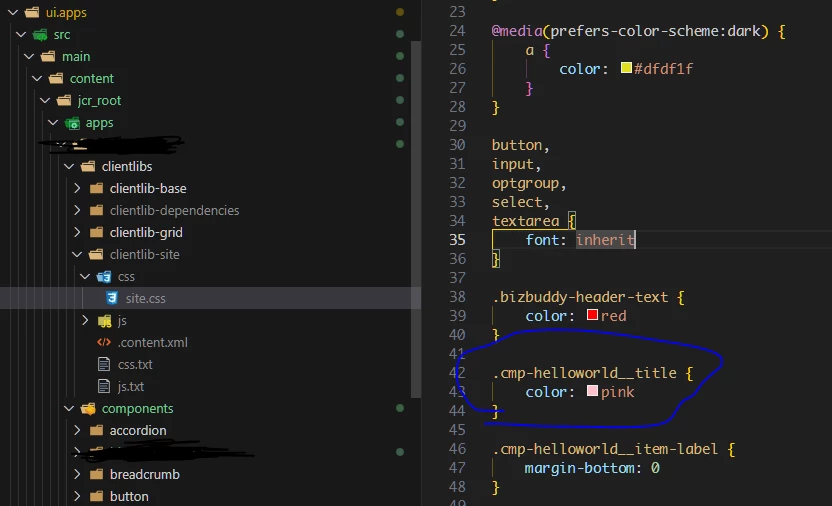Click the text file icon of css.txt

click(x=104, y=364)
